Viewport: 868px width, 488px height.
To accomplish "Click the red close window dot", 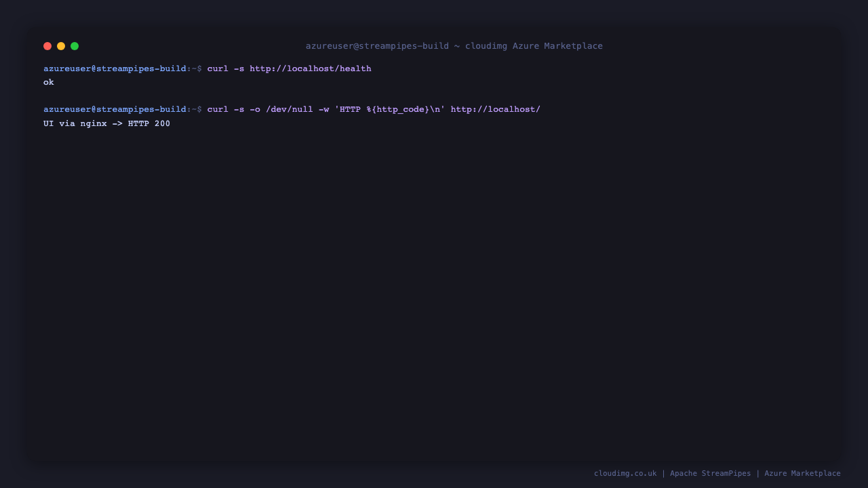I will (47, 46).
